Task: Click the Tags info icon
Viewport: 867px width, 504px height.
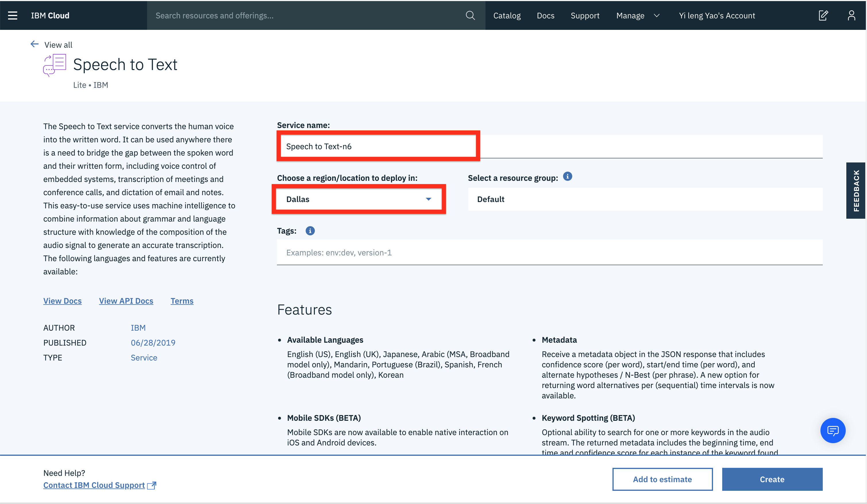Action: pyautogui.click(x=310, y=231)
